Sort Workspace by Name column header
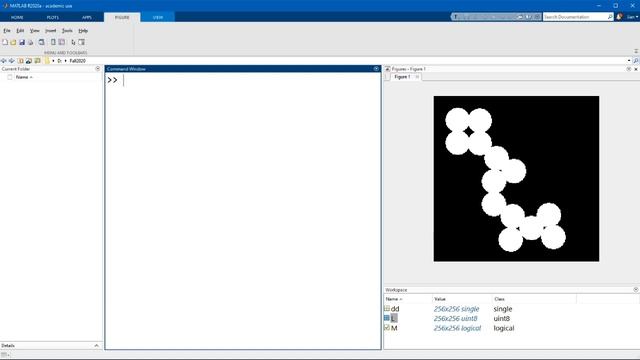Image resolution: width=640 pixels, height=360 pixels. point(407,299)
